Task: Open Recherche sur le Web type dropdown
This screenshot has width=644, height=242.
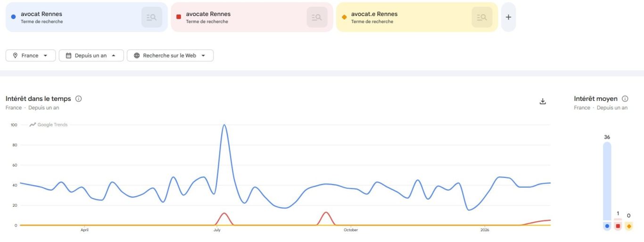Action: coord(170,56)
